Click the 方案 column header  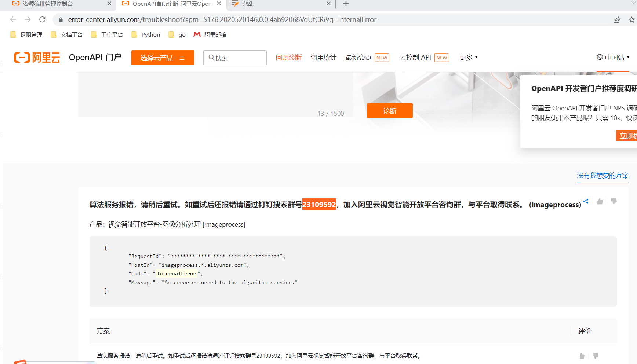point(103,331)
